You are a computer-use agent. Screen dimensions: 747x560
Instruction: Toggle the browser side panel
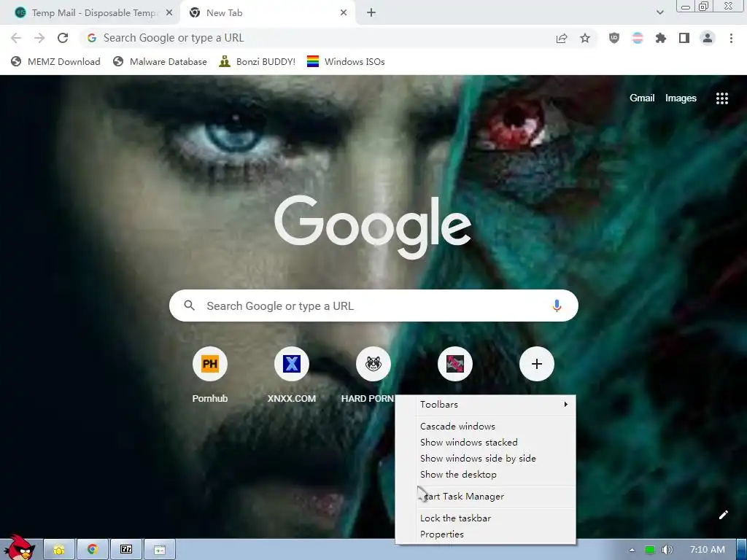(x=684, y=38)
